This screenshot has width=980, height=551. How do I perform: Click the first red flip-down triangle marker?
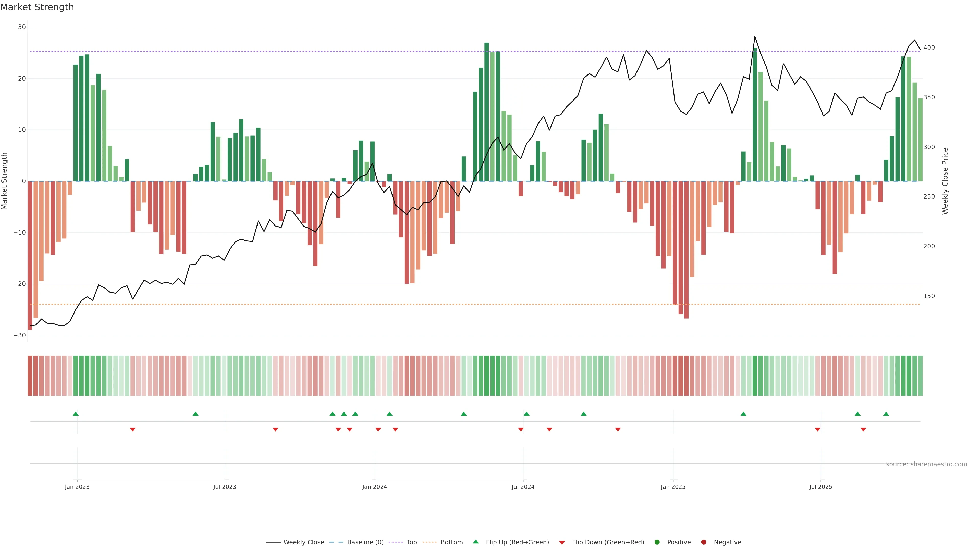[x=133, y=429]
